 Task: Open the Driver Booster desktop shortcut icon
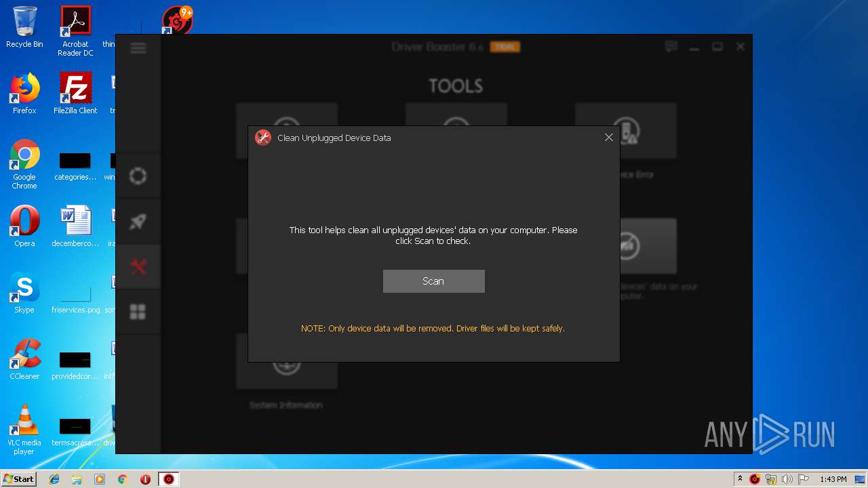pos(177,22)
